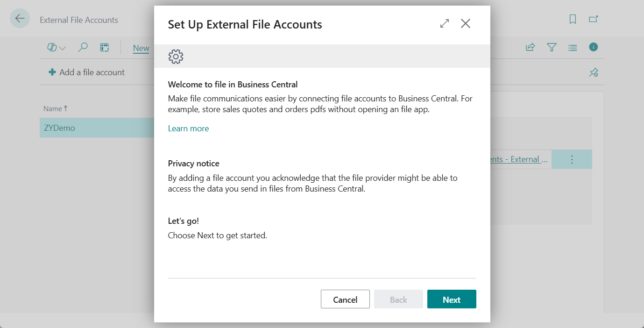Open the Learn more link
Image resolution: width=644 pixels, height=328 pixels.
tap(188, 128)
